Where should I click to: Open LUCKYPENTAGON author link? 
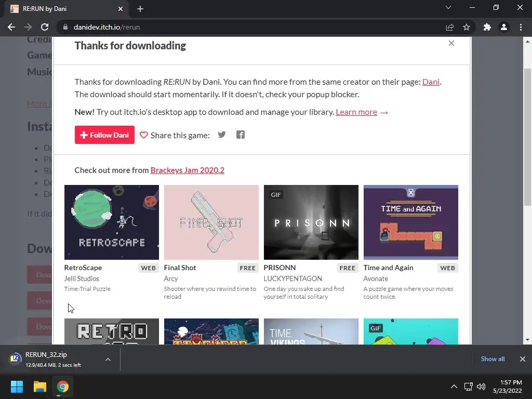pos(293,278)
